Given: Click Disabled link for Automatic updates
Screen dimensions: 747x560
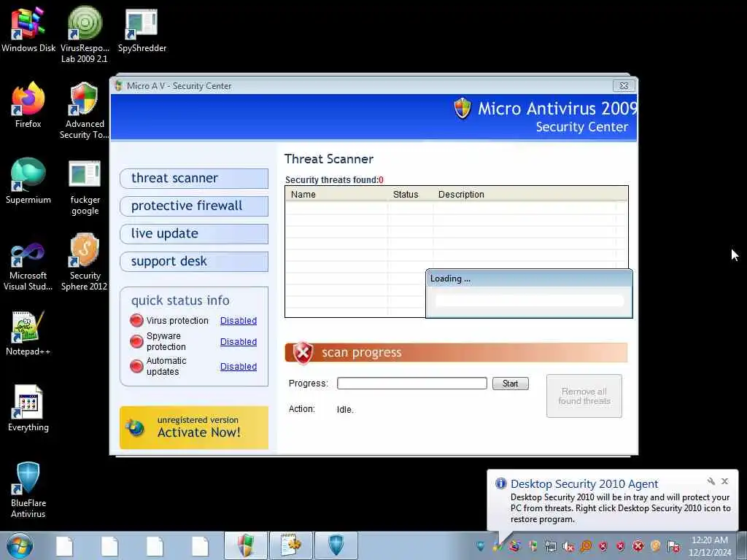Looking at the screenshot, I should tap(239, 366).
